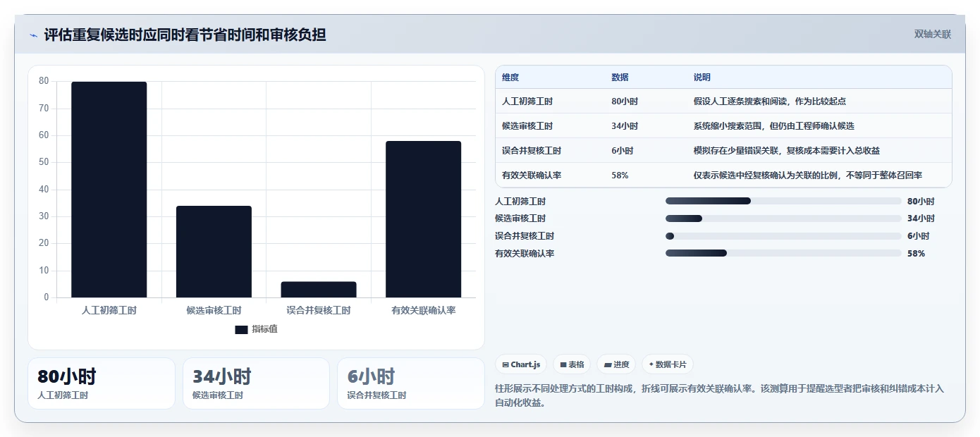980x437 pixels.
Task: Click the 80小时 value beside the progress bar
Action: pyautogui.click(x=921, y=201)
